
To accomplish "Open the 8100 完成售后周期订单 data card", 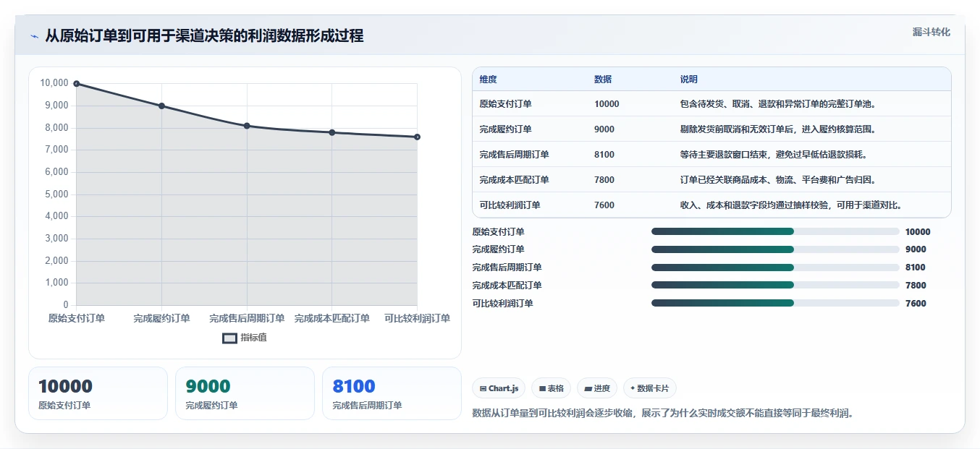I will (392, 393).
